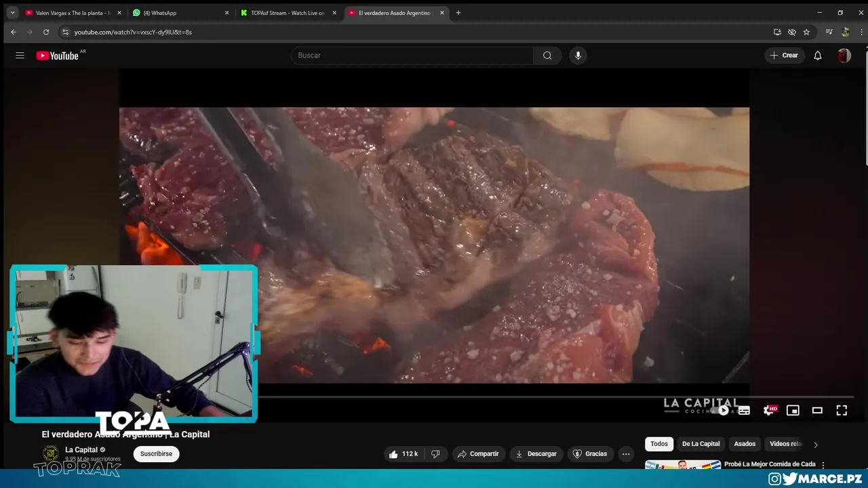Subscribe to La Capital with Suscribirse
The image size is (868, 488).
[x=156, y=454]
